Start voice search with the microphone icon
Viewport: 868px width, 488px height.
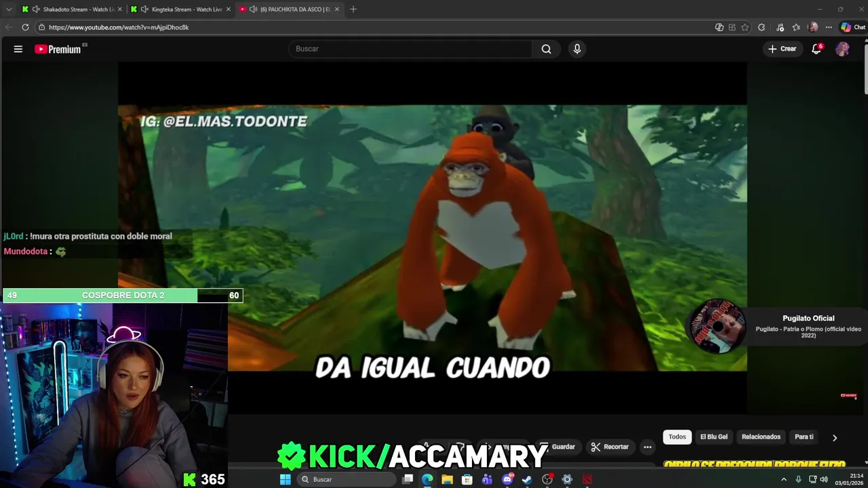577,49
